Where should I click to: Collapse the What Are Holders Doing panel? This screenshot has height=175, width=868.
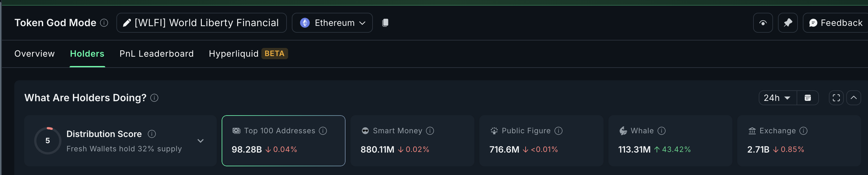tap(853, 98)
